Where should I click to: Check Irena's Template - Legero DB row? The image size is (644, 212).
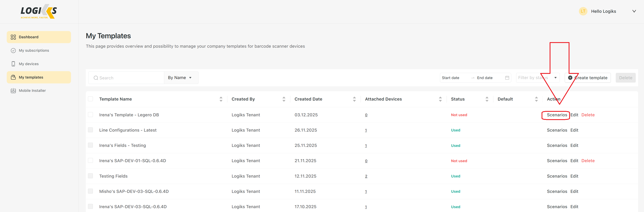point(91,115)
